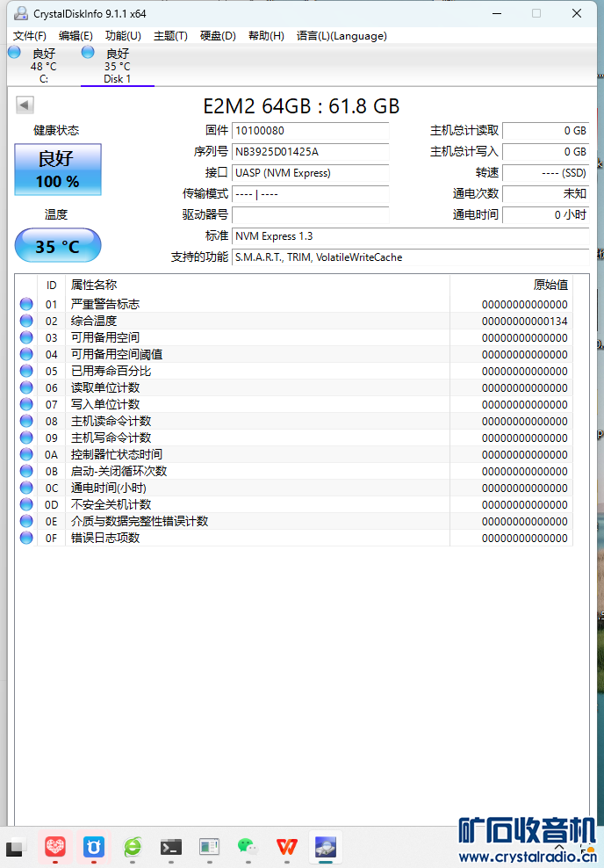
Task: Click the status icon for 通电时间(小时)
Action: pos(26,487)
